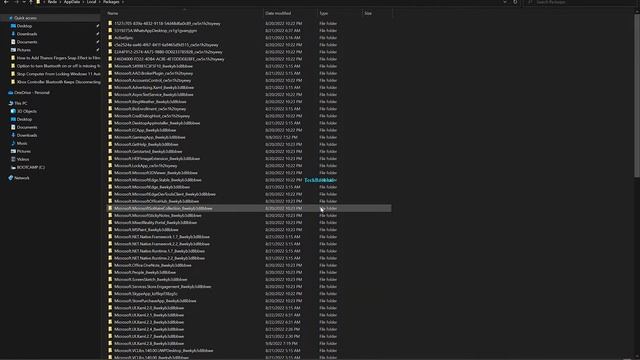The width and height of the screenshot is (640, 360).
Task: Select the Microsoft.BioEnrollment folder name
Action: (150, 109)
